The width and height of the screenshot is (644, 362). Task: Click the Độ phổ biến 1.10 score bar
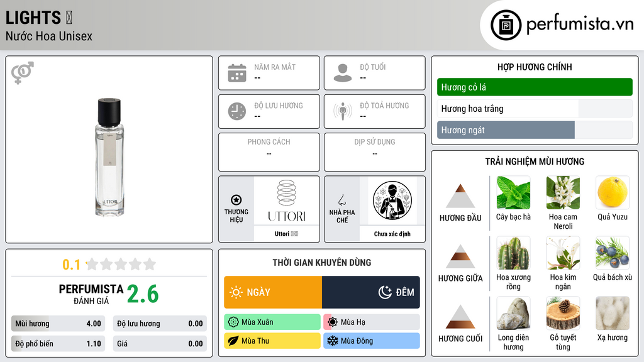click(58, 344)
